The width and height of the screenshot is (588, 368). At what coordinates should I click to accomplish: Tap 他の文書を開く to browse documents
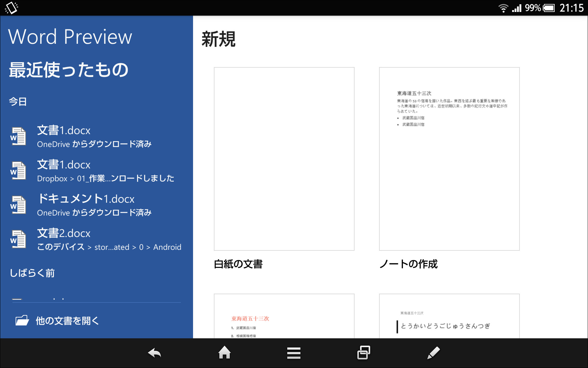pos(67,321)
